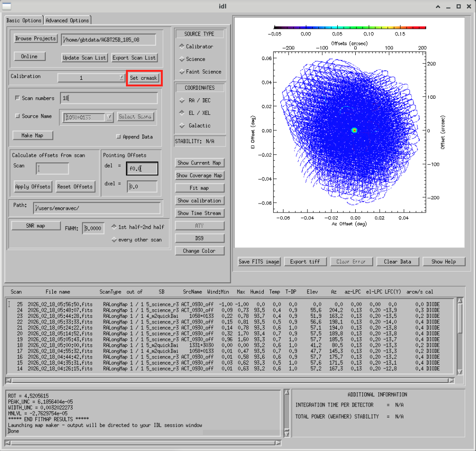476x451 pixels.
Task: Click Show calibration
Action: point(200,201)
